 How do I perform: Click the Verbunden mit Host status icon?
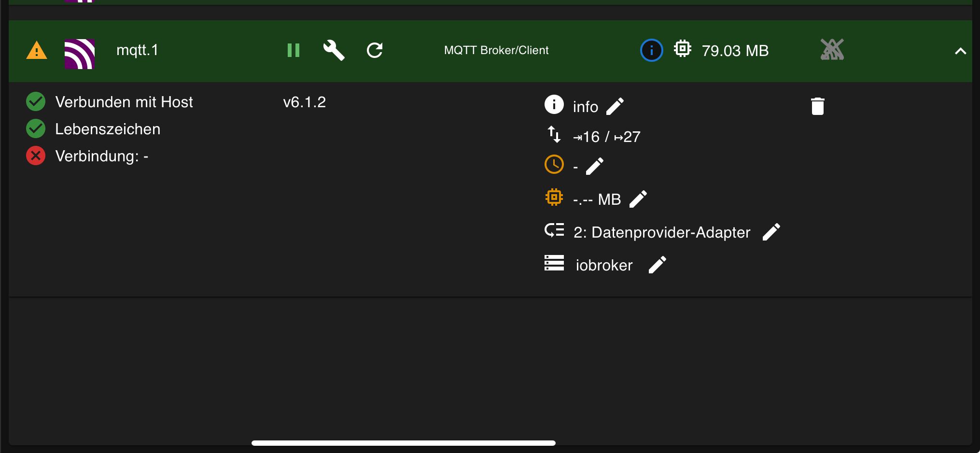(36, 102)
